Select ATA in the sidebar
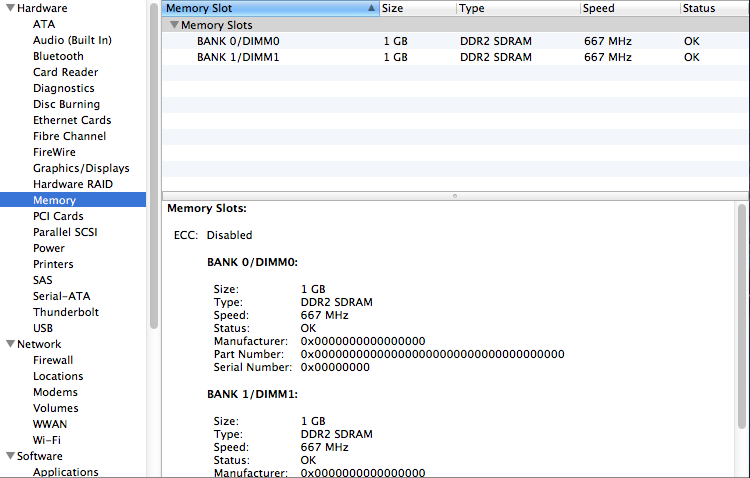750x478 pixels. click(44, 24)
